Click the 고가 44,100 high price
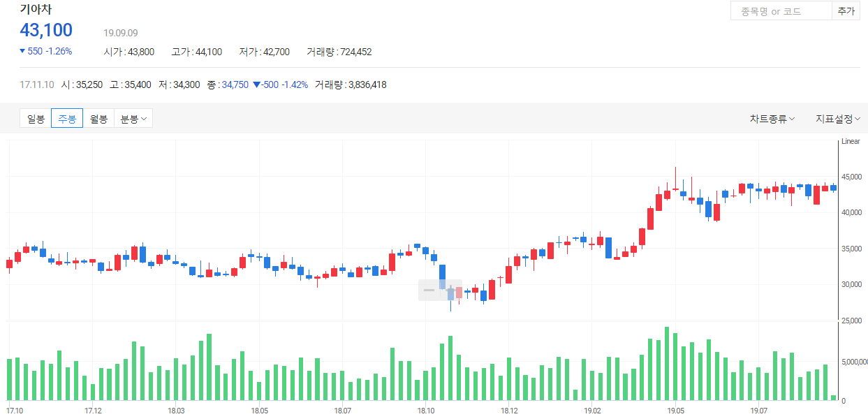 pyautogui.click(x=197, y=52)
